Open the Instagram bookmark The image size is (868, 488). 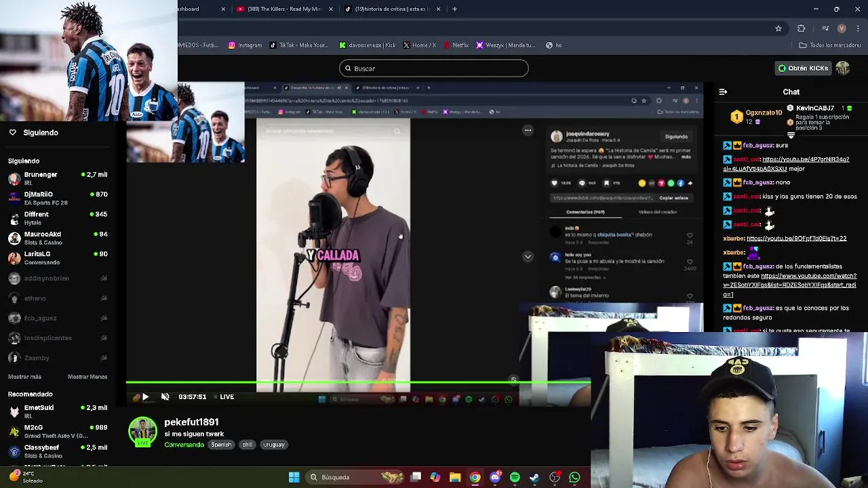[x=245, y=45]
